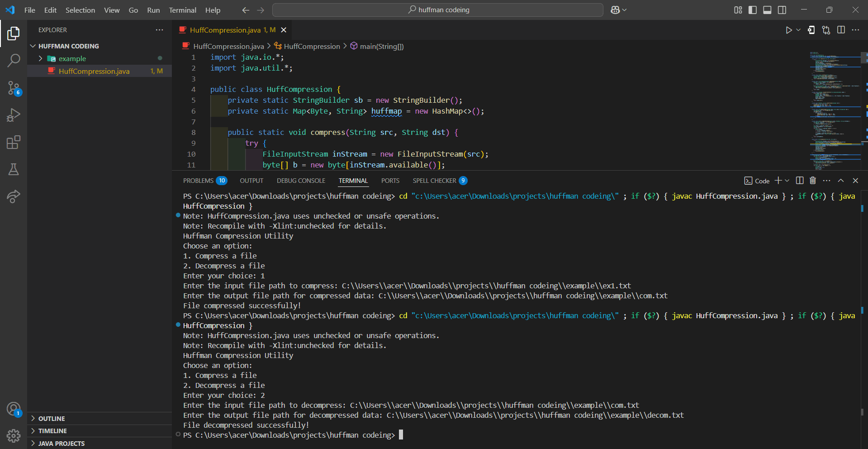Click the HuffCompression.java editor tab title
Viewport: 868px width, 449px height.
(x=225, y=30)
